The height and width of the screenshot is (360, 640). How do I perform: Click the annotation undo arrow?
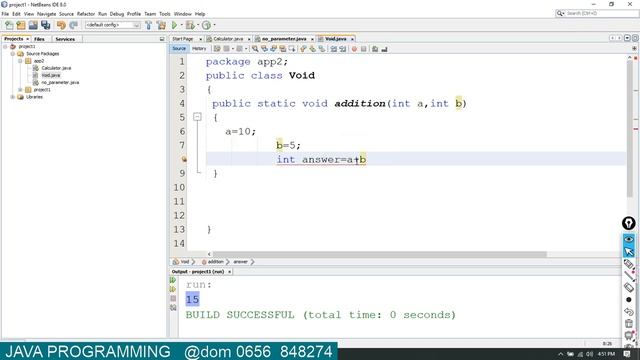tap(629, 312)
